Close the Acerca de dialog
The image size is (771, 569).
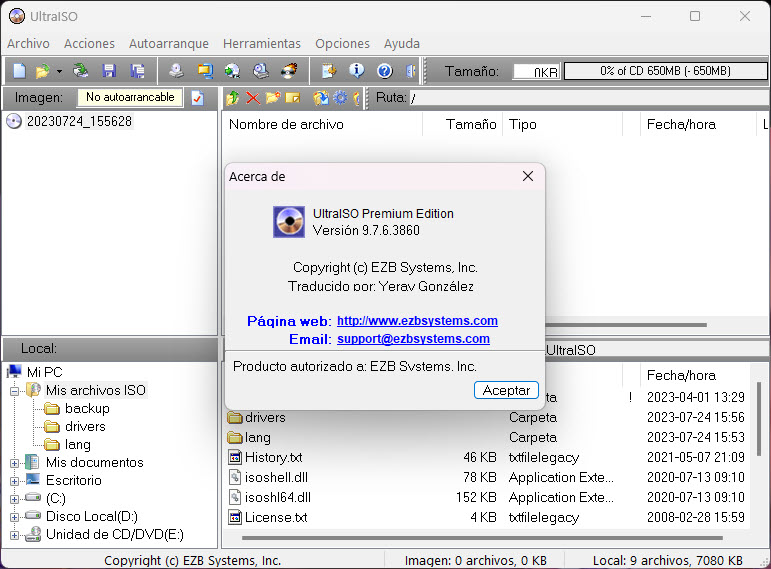coord(528,176)
